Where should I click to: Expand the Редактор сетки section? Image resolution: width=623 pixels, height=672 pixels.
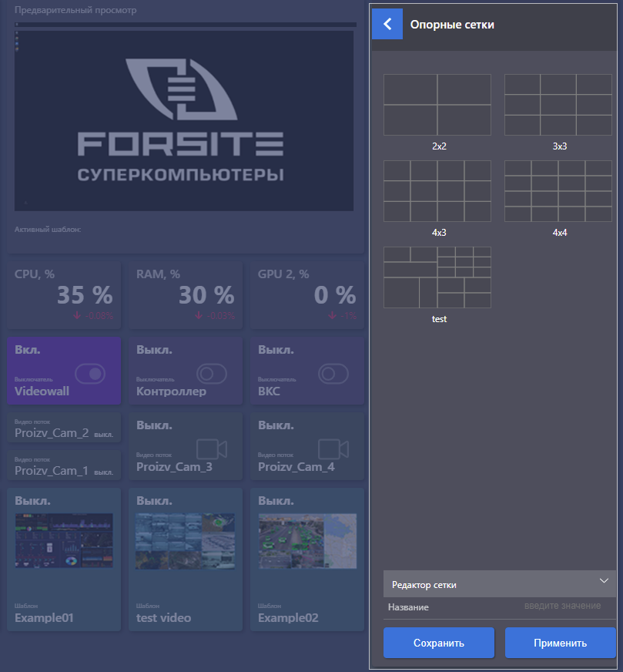point(500,584)
